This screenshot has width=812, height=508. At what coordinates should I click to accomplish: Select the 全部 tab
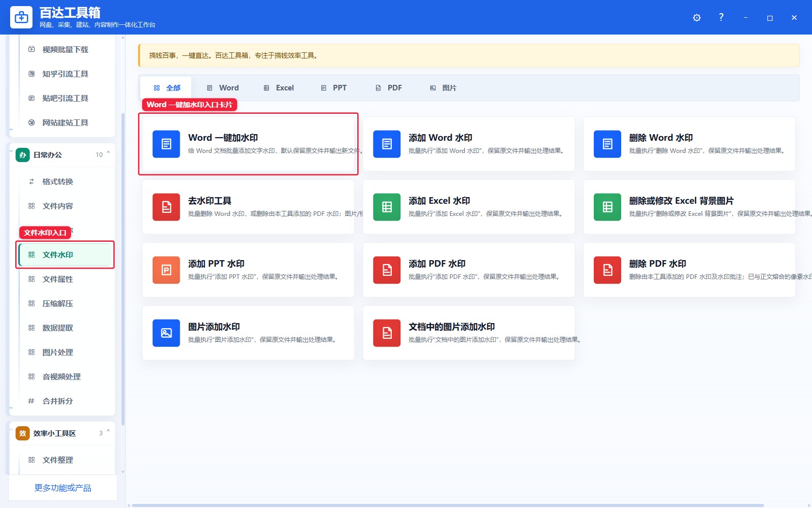166,88
